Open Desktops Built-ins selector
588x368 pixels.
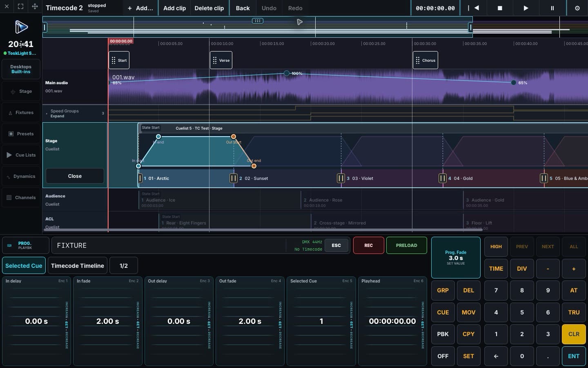tap(21, 69)
